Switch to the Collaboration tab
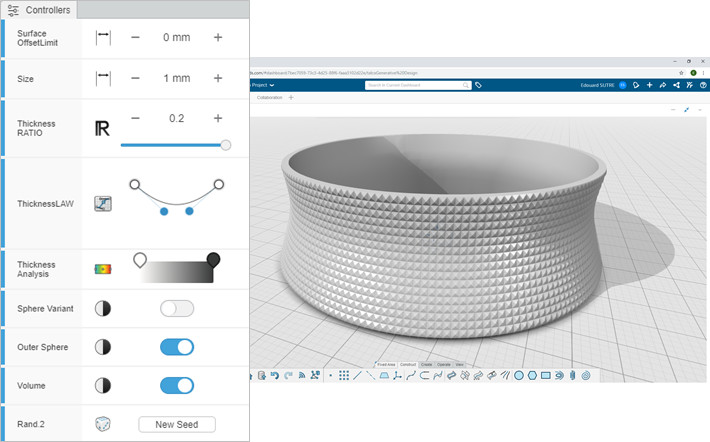This screenshot has width=710, height=442. [x=270, y=98]
